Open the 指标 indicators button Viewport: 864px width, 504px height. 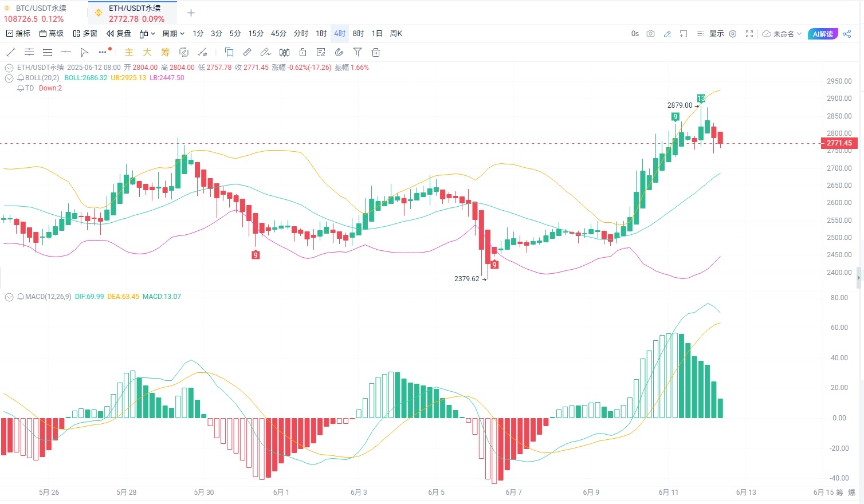point(18,34)
